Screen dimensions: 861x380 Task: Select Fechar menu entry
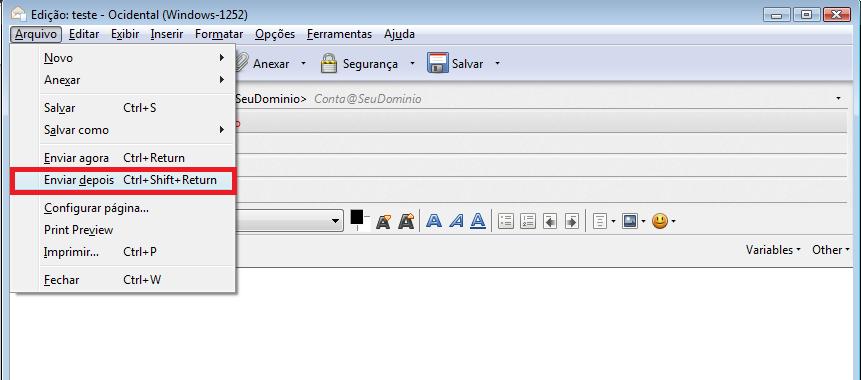tap(123, 280)
